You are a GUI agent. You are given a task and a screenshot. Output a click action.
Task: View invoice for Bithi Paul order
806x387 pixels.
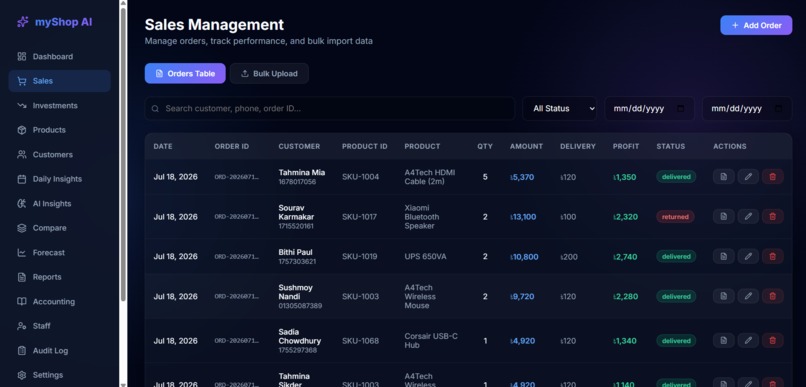724,256
